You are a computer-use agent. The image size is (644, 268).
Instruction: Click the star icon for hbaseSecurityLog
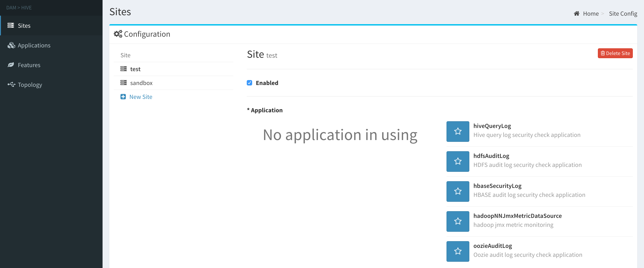click(x=457, y=191)
